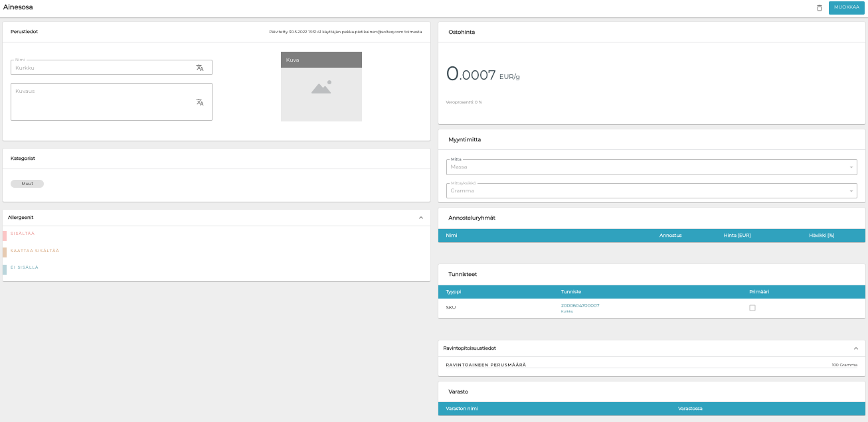Click the Nimi input field
The width and height of the screenshot is (868, 422).
(103, 68)
